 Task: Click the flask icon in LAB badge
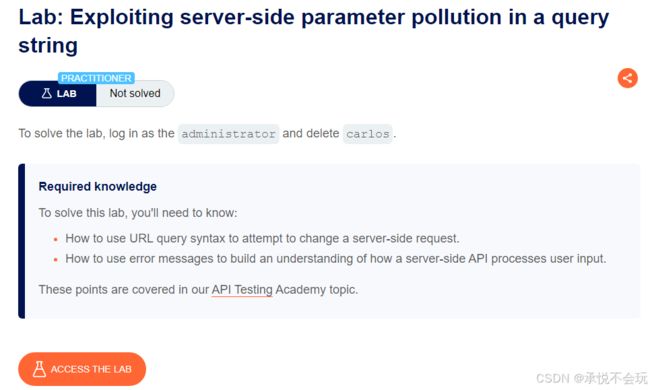46,93
